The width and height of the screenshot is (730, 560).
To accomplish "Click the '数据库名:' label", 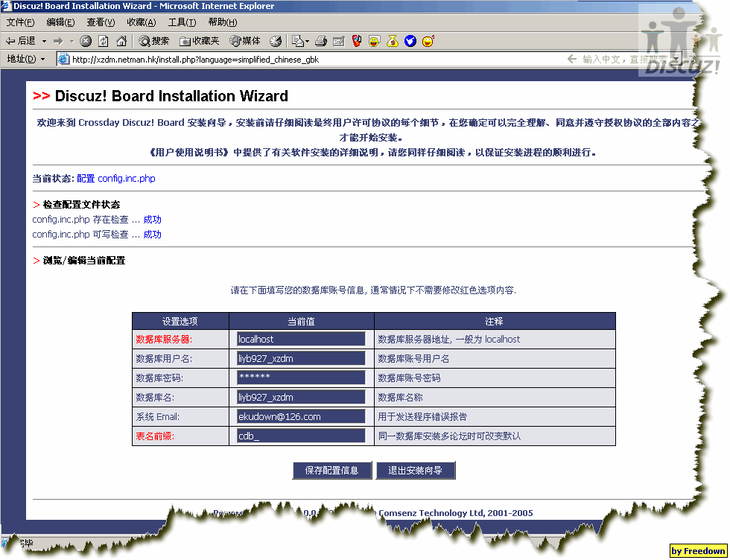I will coord(155,397).
